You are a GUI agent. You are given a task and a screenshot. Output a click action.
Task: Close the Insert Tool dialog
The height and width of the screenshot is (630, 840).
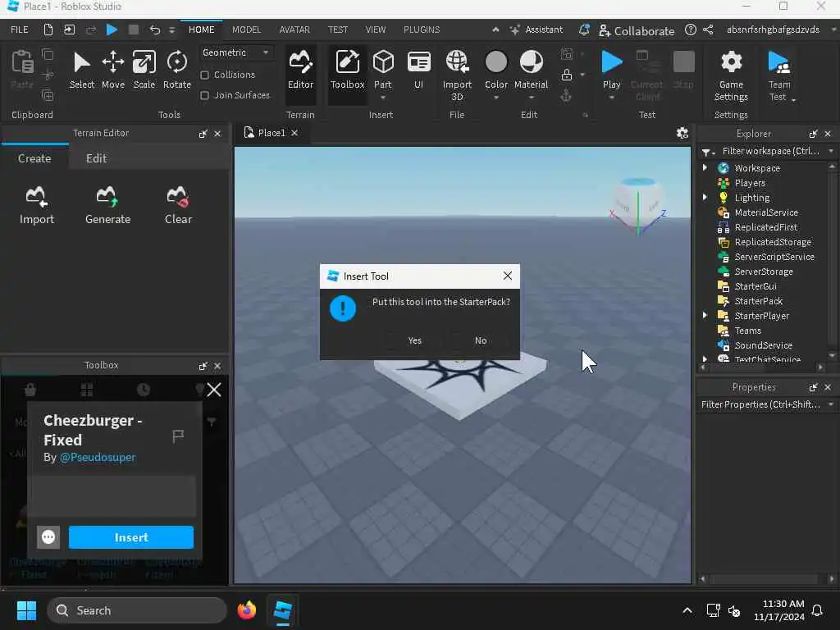click(x=507, y=276)
